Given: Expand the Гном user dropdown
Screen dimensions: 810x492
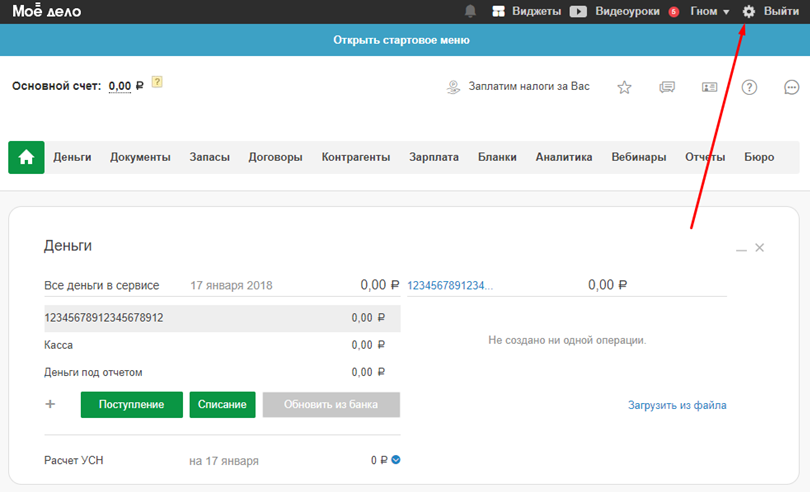Looking at the screenshot, I should coord(710,11).
